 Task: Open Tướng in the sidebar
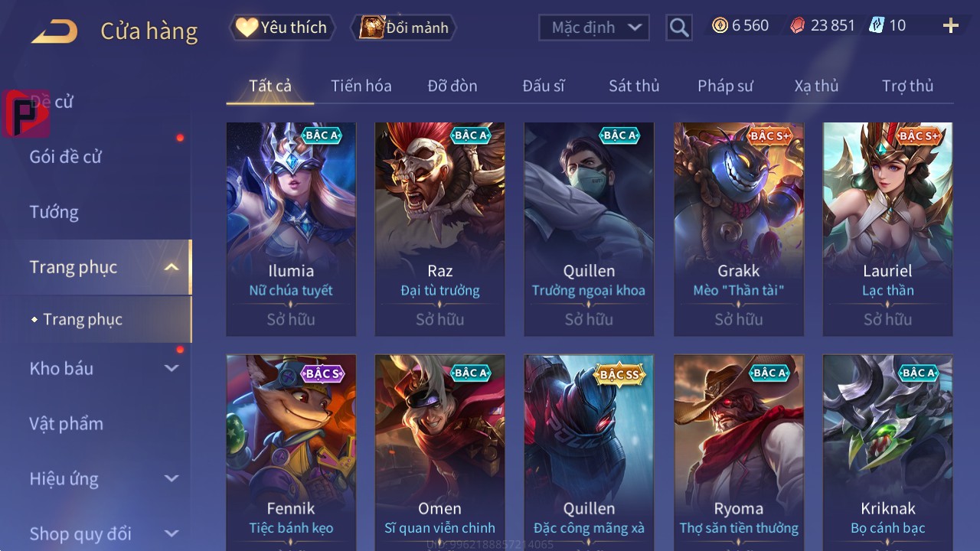pyautogui.click(x=54, y=212)
